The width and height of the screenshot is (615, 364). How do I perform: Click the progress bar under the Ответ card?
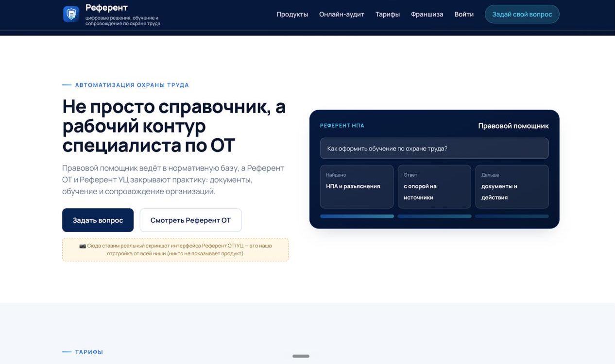coord(434,216)
